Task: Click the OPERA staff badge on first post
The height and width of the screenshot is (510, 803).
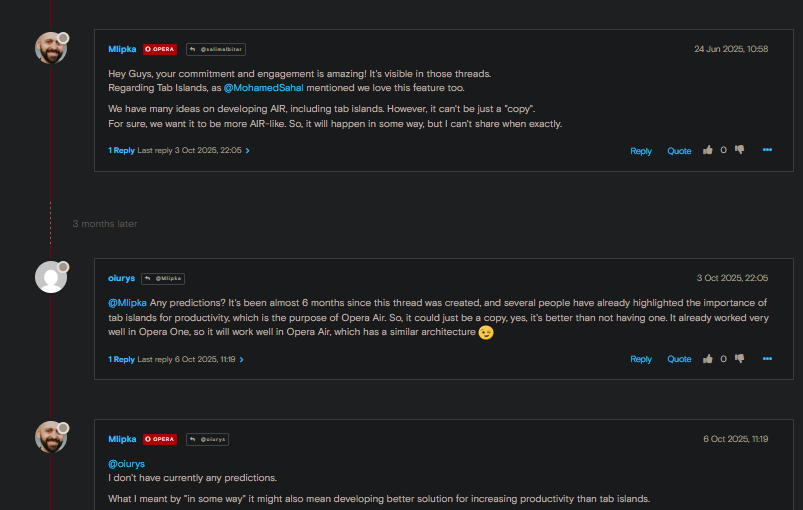Action: pos(160,49)
